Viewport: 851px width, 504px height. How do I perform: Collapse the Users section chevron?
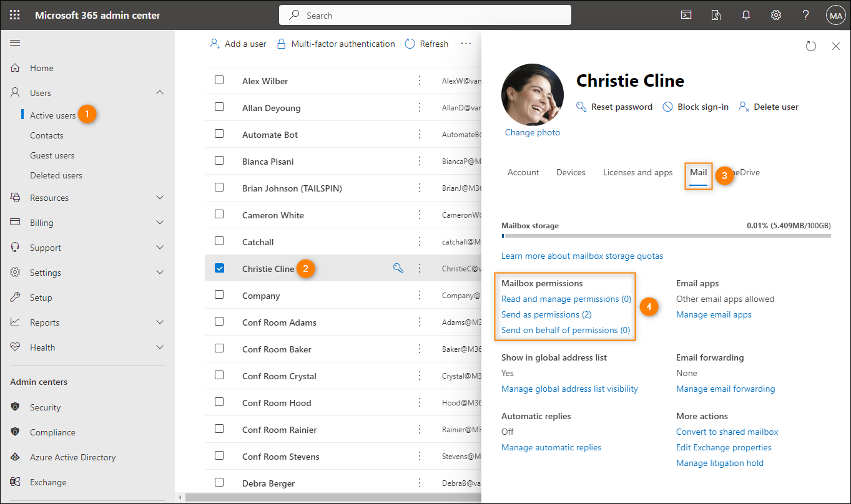pos(160,92)
